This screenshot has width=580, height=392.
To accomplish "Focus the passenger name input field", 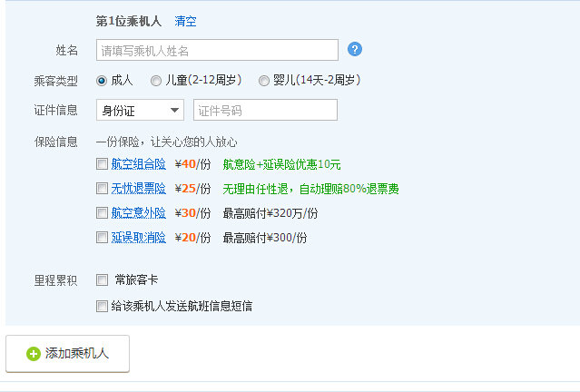I will pyautogui.click(x=217, y=50).
